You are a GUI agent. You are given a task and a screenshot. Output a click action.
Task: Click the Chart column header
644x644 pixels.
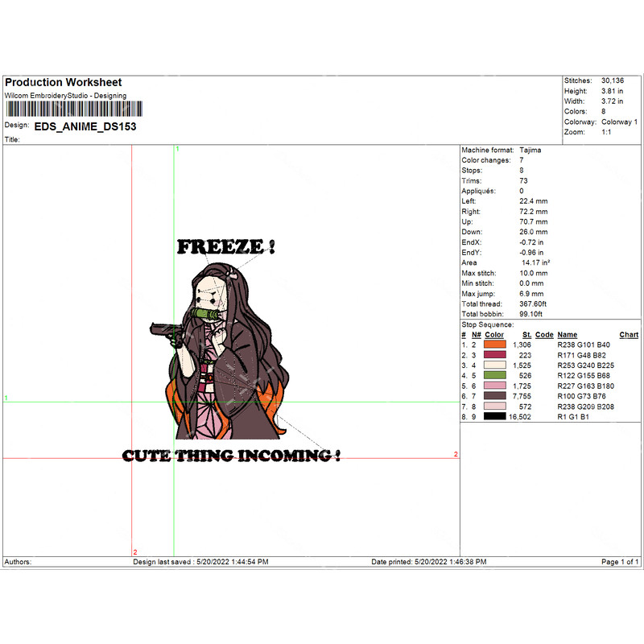click(629, 335)
